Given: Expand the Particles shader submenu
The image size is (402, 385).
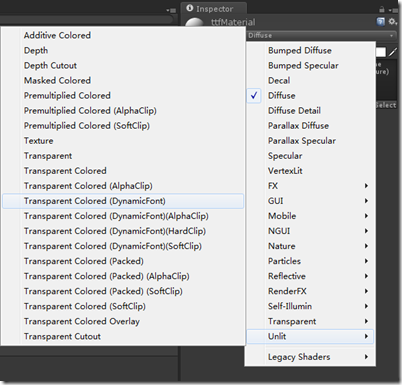Looking at the screenshot, I should [x=310, y=261].
